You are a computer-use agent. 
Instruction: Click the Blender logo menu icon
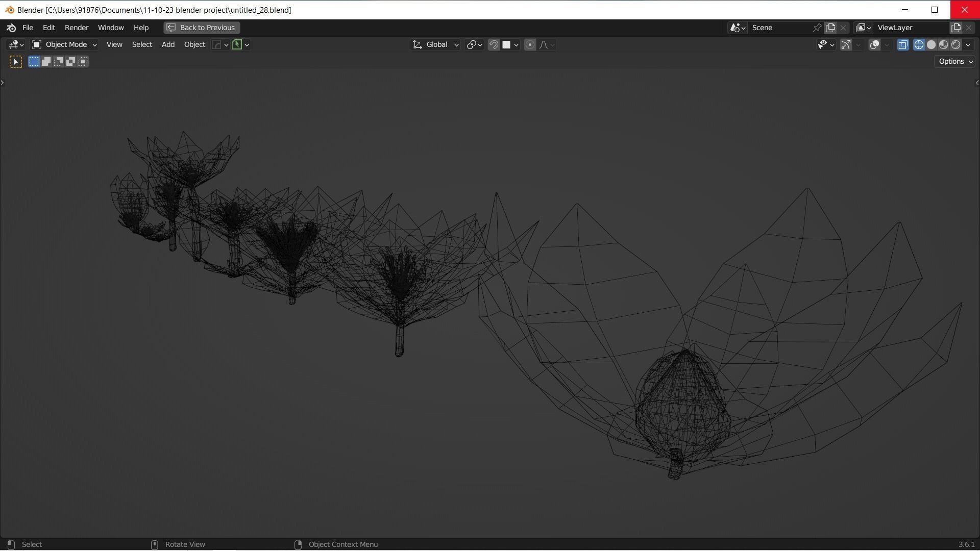[11, 28]
